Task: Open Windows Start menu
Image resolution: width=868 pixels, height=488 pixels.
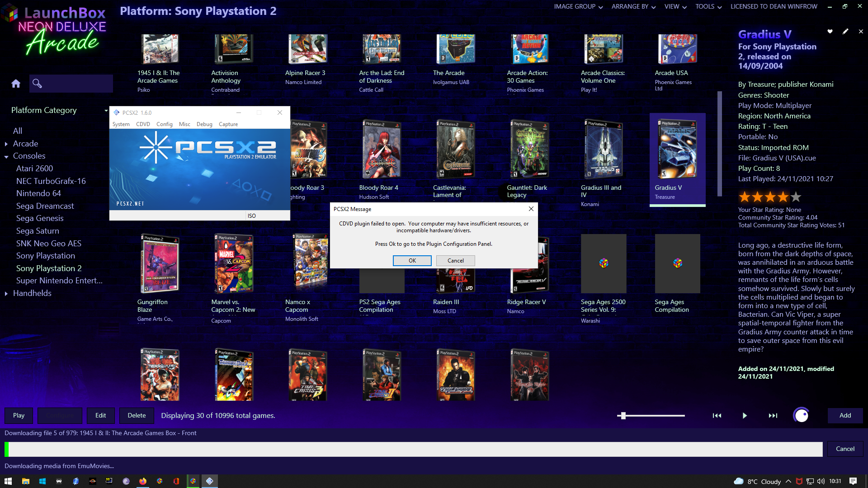Action: pyautogui.click(x=8, y=481)
